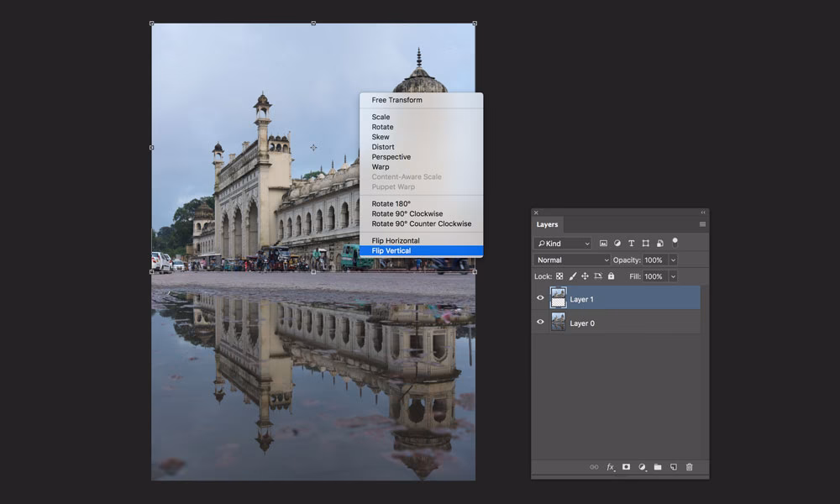
Task: Delete the selected layer with the trash icon
Action: point(690,466)
